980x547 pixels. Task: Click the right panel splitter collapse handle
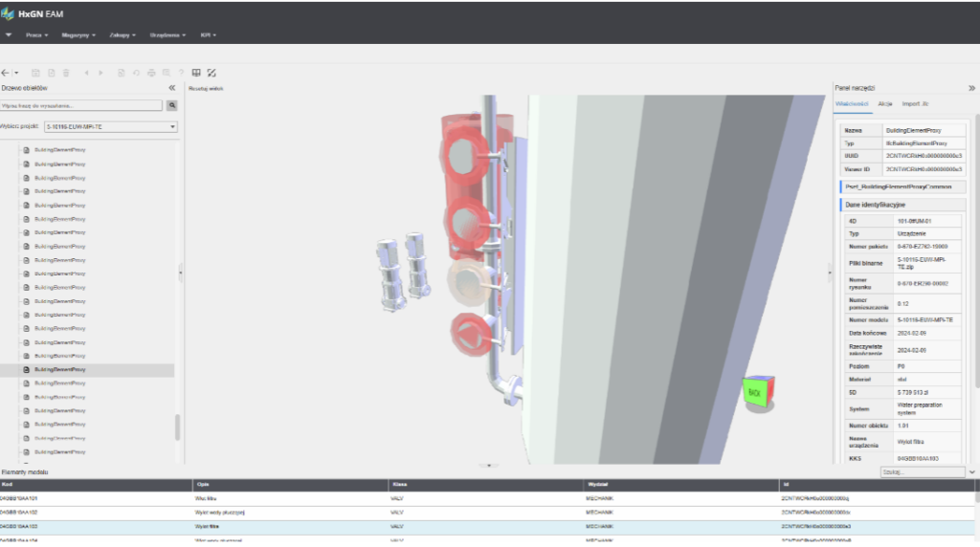point(830,273)
